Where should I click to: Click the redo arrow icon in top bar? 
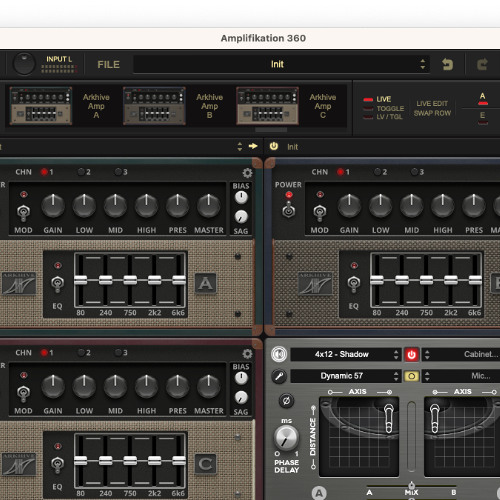(x=482, y=64)
